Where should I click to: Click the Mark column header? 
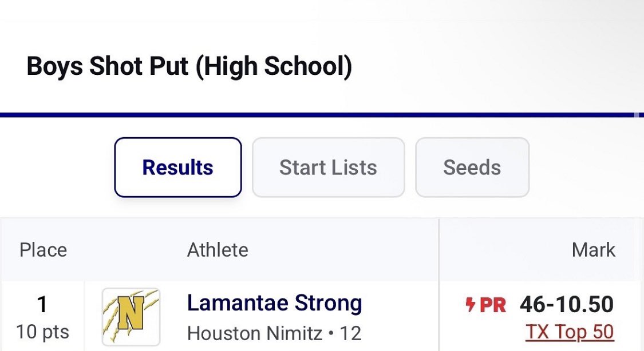click(x=594, y=250)
